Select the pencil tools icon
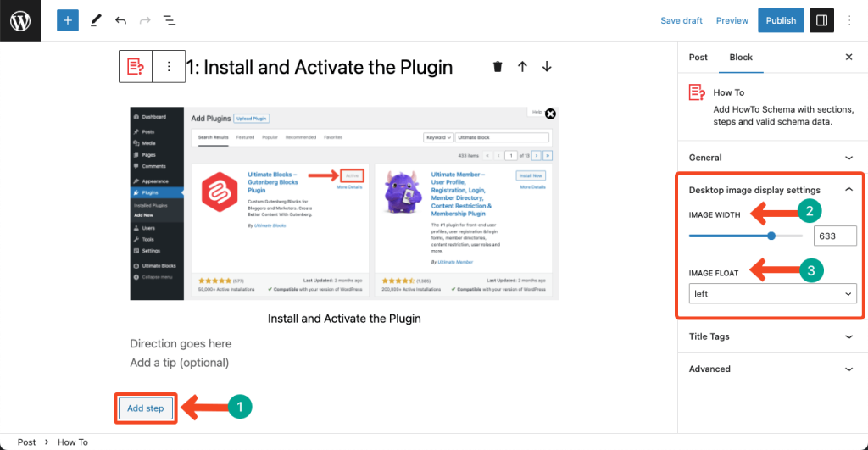The width and height of the screenshot is (868, 450). coord(96,20)
